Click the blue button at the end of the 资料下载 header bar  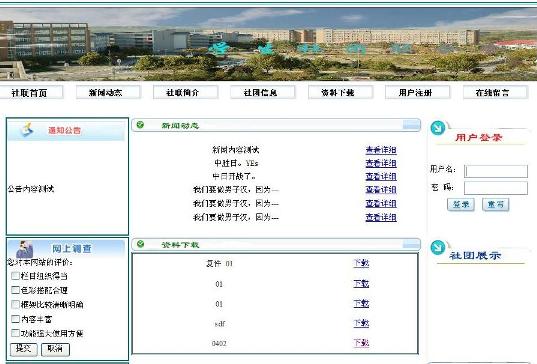point(411,244)
